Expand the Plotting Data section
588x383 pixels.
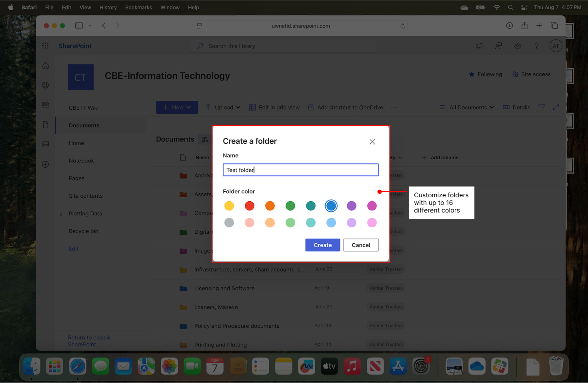click(x=61, y=213)
